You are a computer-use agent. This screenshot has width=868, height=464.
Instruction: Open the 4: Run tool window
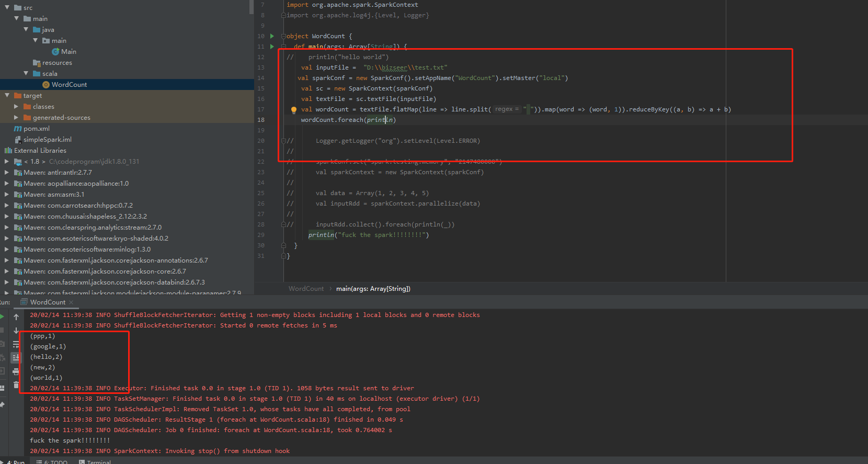point(13,462)
